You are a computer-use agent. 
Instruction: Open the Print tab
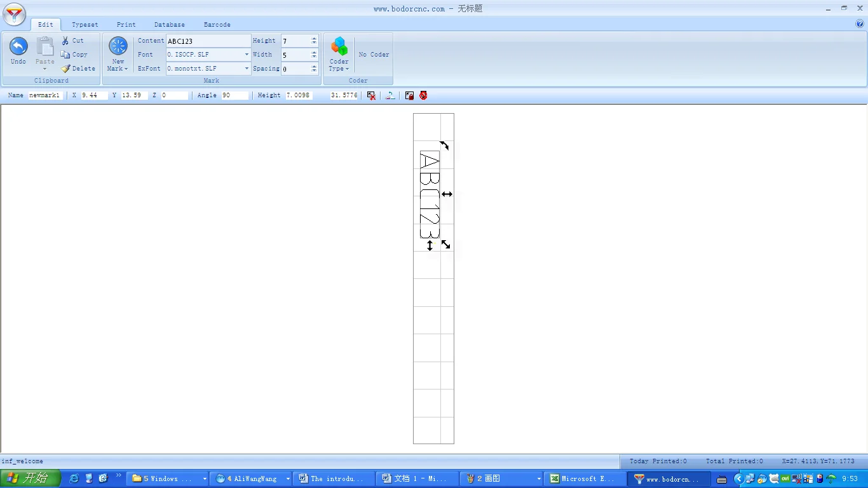coord(126,25)
